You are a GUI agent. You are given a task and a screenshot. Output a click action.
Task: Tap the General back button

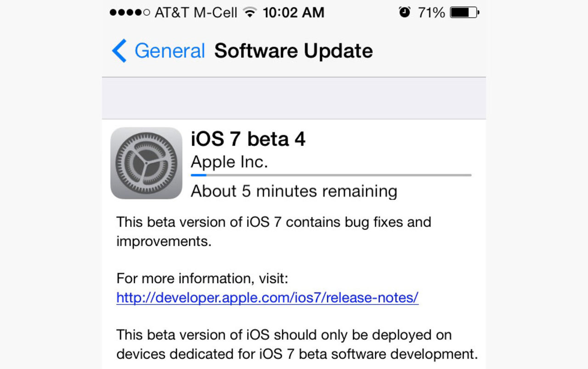[170, 51]
